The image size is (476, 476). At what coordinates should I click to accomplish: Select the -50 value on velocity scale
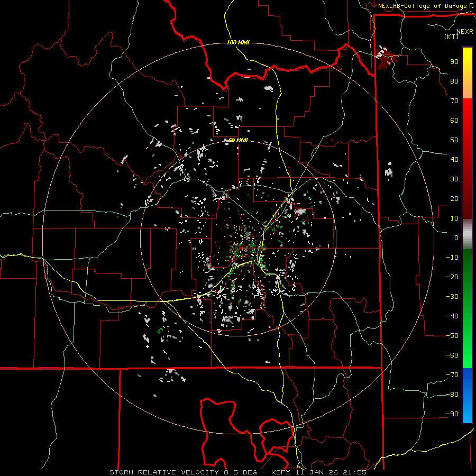tap(452, 336)
